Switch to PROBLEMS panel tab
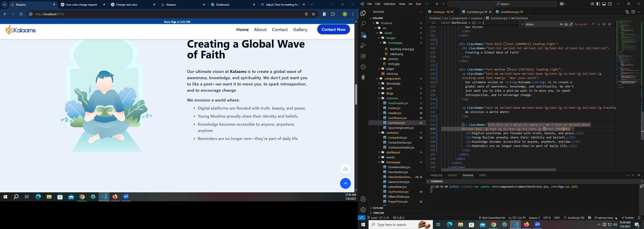644x229 pixels. [436, 176]
